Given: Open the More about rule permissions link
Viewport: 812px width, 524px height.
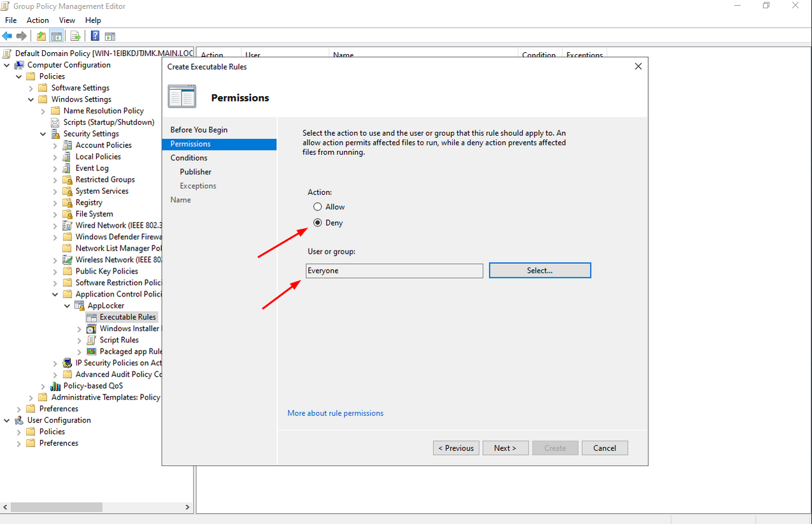Looking at the screenshot, I should (335, 413).
